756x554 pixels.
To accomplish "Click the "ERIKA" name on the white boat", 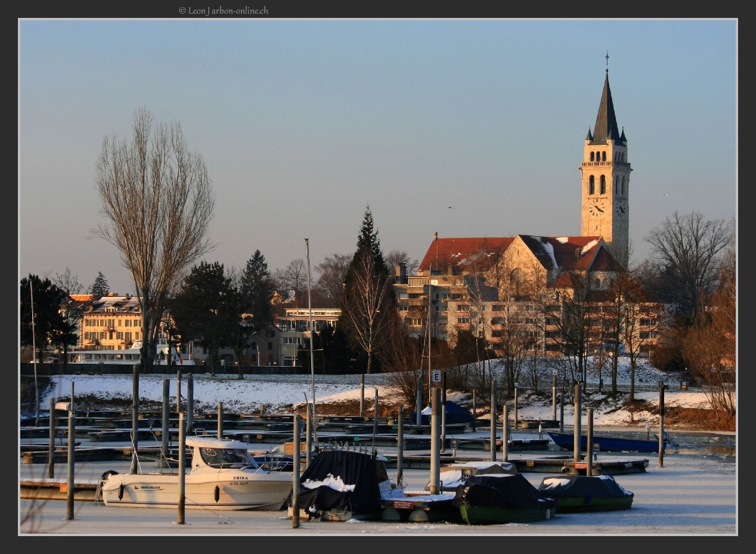I will pos(241,478).
